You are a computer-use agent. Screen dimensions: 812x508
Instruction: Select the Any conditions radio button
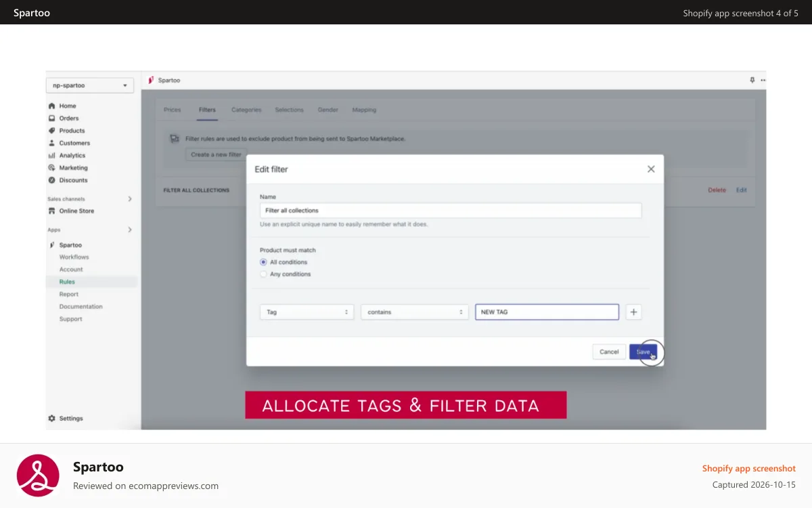coord(263,274)
